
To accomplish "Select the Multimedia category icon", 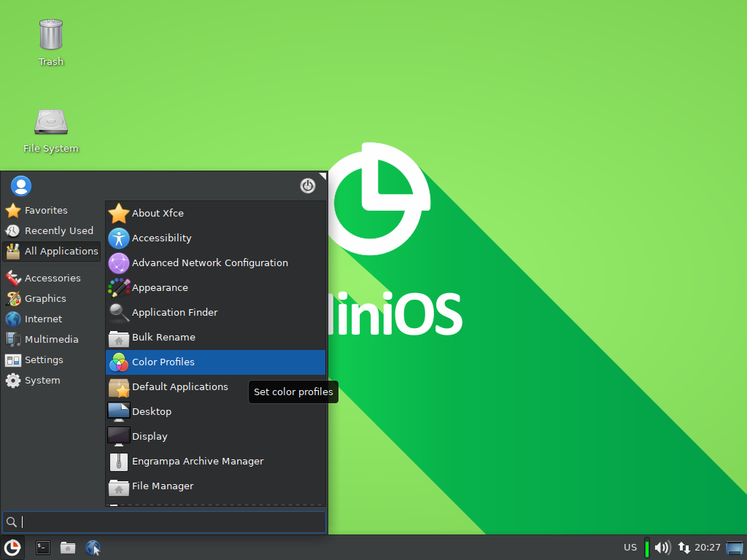I will tap(13, 340).
